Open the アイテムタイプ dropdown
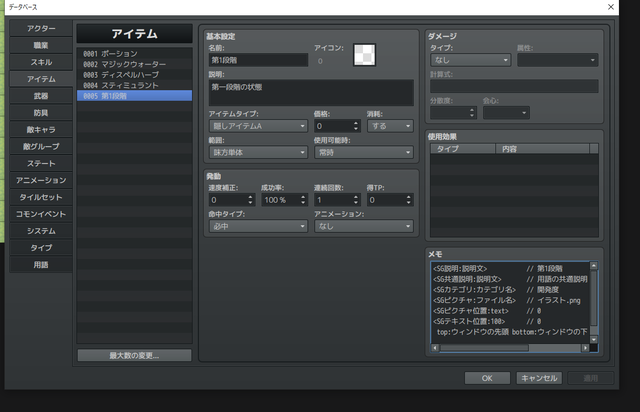 point(258,126)
